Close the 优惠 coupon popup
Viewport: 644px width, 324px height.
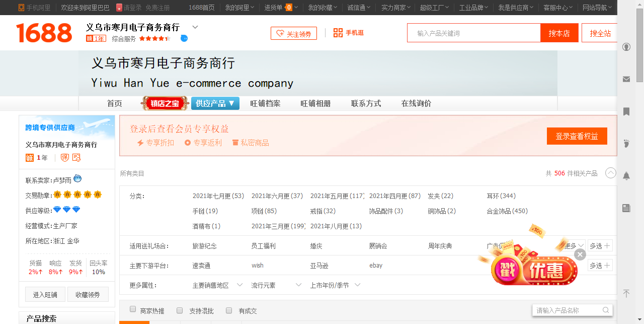click(580, 254)
